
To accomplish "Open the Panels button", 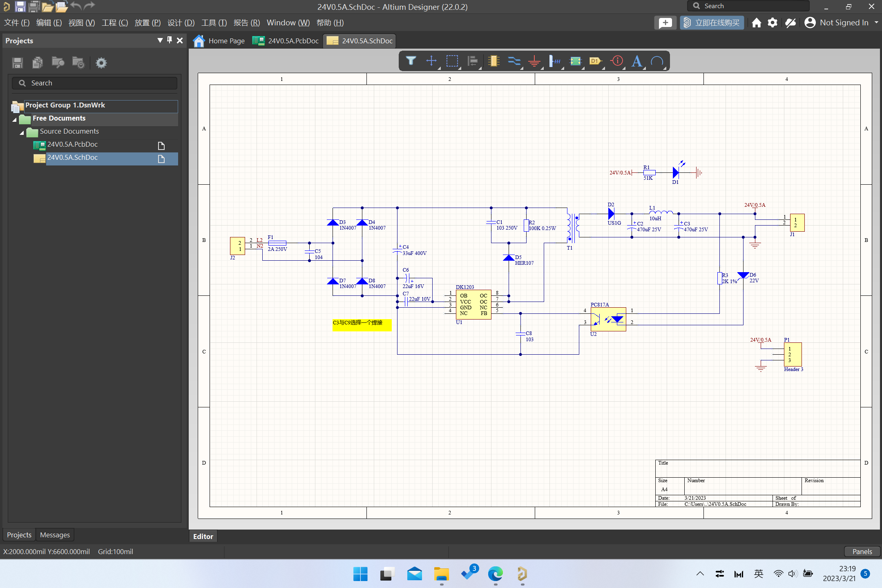I will 862,552.
